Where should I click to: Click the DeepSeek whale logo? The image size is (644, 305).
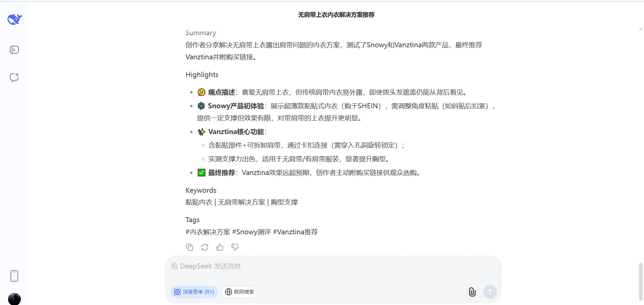click(x=14, y=19)
